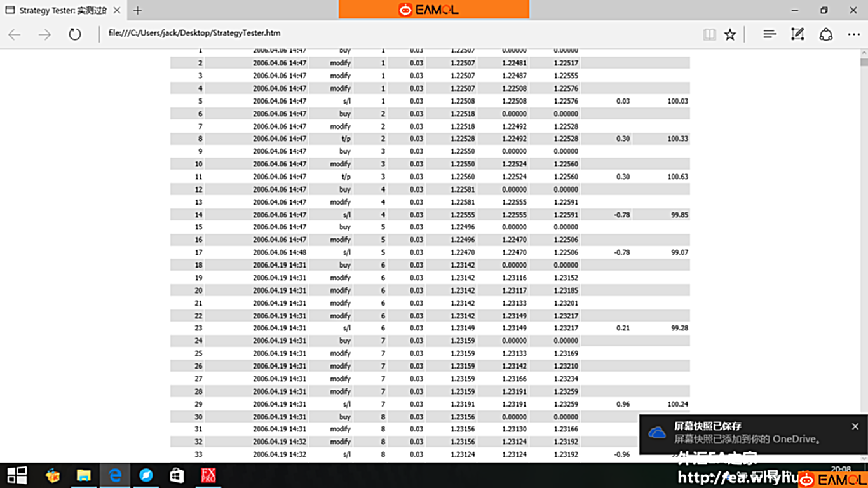Click the T/P price 1.23210
Viewport: 868px width, 488px height.
[x=566, y=366]
